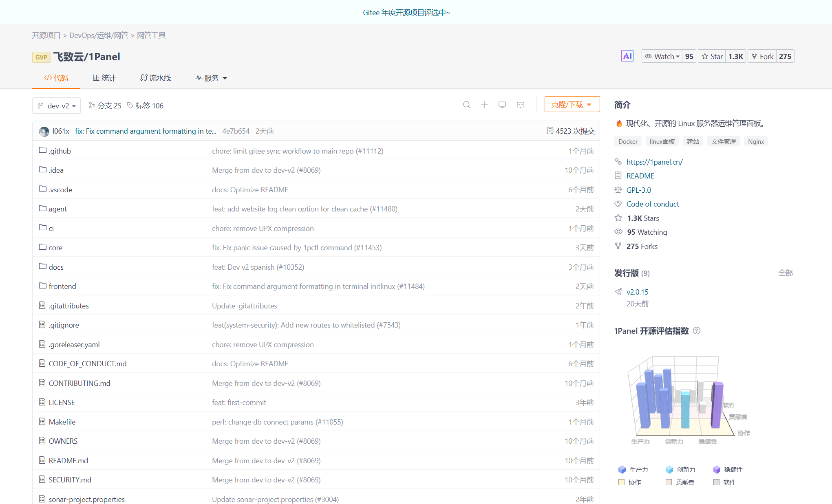
Task: Fork the repository with Fork button
Action: [x=762, y=56]
